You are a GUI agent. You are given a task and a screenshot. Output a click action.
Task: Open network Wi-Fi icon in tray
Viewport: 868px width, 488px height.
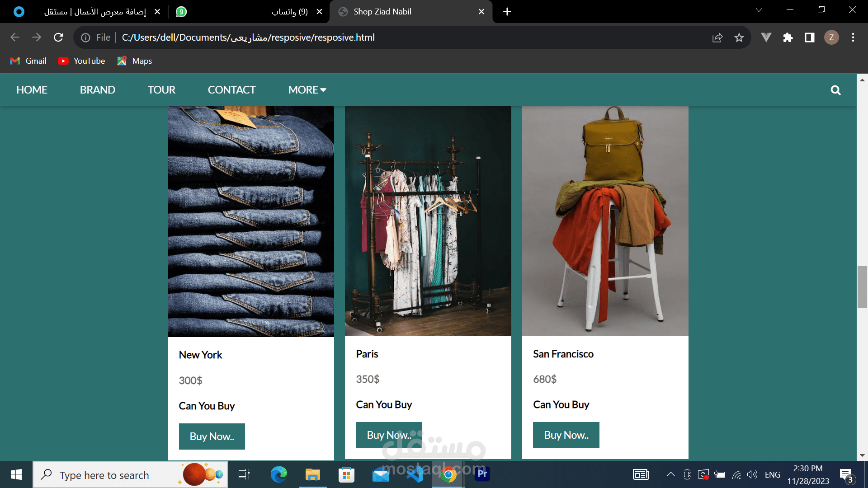coord(736,474)
